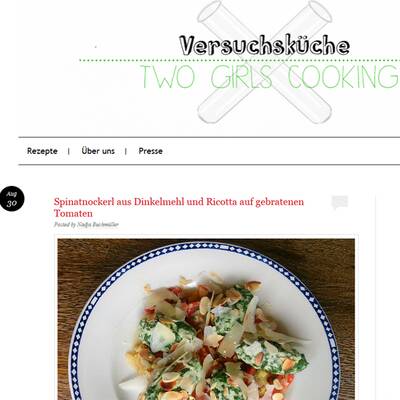Click the green Two Girls Cooking tagline

click(x=270, y=77)
